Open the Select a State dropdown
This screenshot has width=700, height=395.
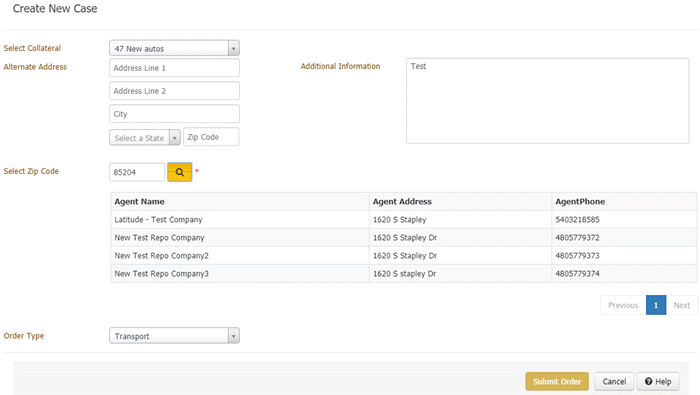[145, 137]
